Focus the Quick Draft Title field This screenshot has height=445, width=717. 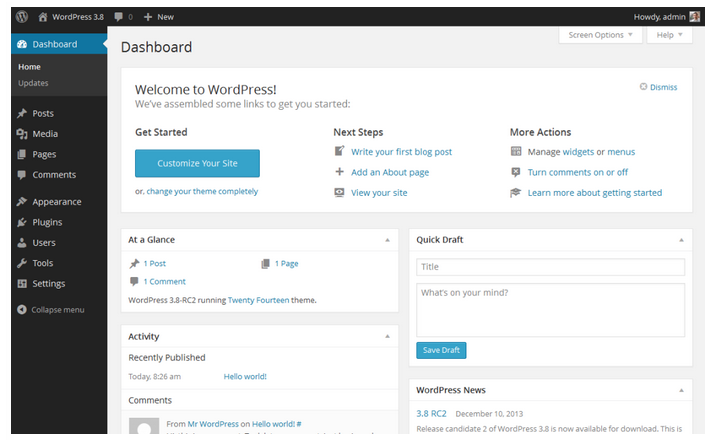tap(550, 267)
